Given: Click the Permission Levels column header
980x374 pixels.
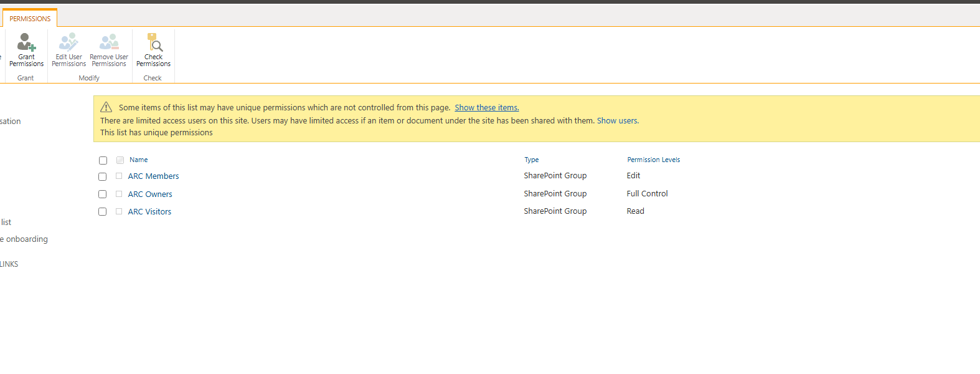Looking at the screenshot, I should pyautogui.click(x=653, y=160).
